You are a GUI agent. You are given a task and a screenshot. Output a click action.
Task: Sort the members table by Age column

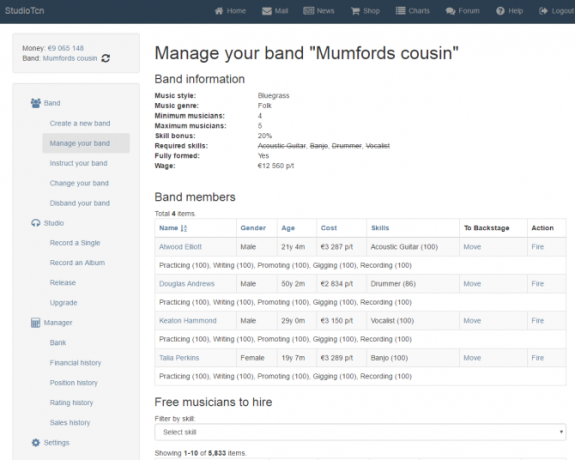tap(288, 228)
